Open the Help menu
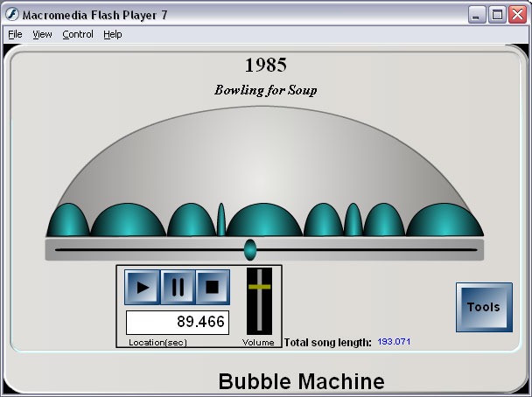This screenshot has height=397, width=532. click(x=113, y=34)
